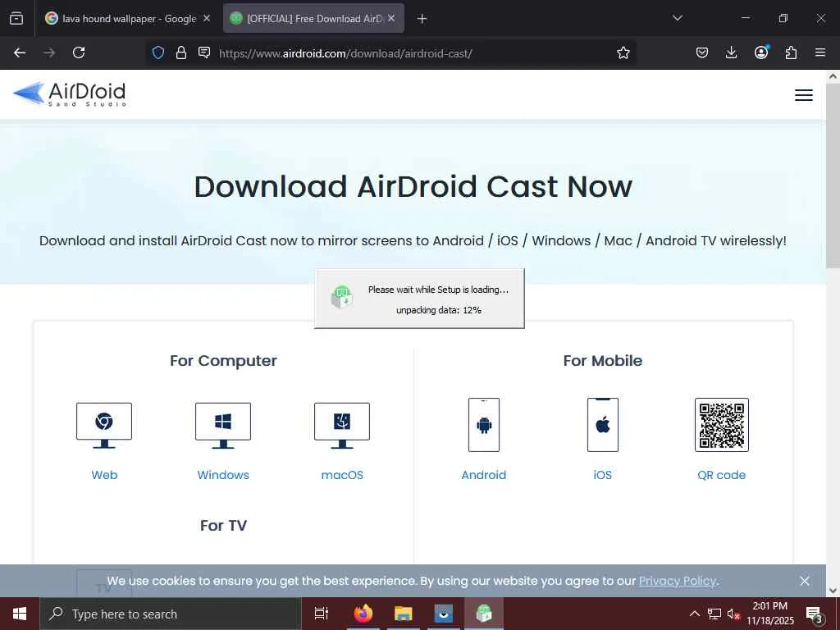Image resolution: width=840 pixels, height=630 pixels.
Task: Open File Explorer from taskbar
Action: point(404,614)
